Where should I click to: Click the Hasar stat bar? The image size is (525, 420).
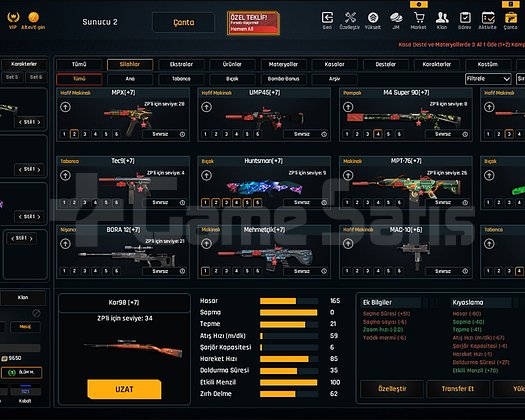[x=289, y=301]
